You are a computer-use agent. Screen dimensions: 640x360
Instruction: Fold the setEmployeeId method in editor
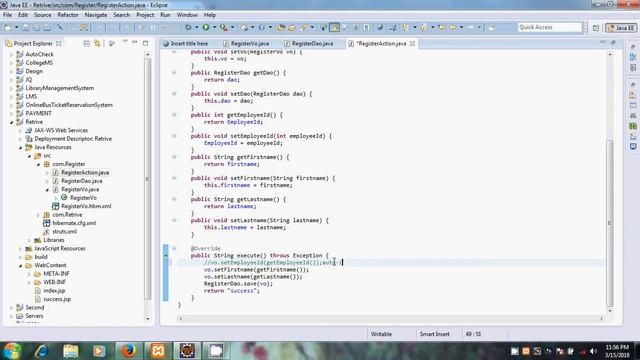[x=174, y=136]
